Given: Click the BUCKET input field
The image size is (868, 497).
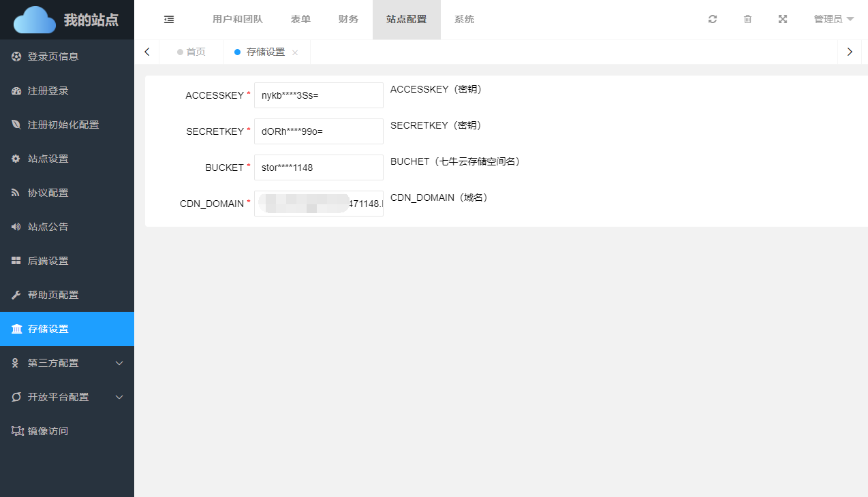Looking at the screenshot, I should [x=318, y=167].
